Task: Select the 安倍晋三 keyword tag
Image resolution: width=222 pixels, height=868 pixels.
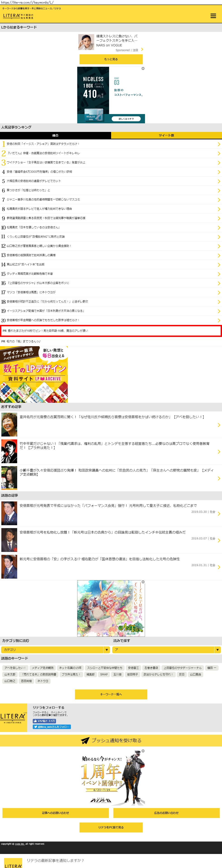Action: tap(133, 668)
